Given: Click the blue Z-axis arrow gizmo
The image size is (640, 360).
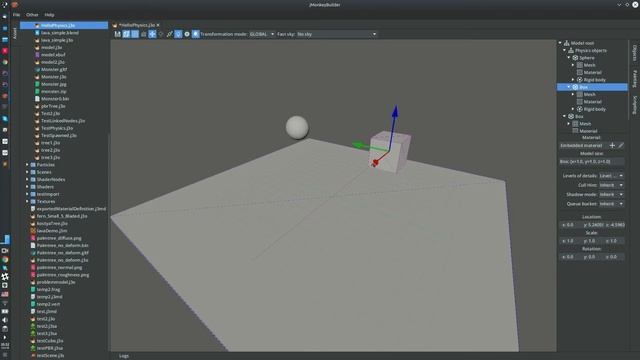Looking at the screenshot, I should tap(395, 112).
